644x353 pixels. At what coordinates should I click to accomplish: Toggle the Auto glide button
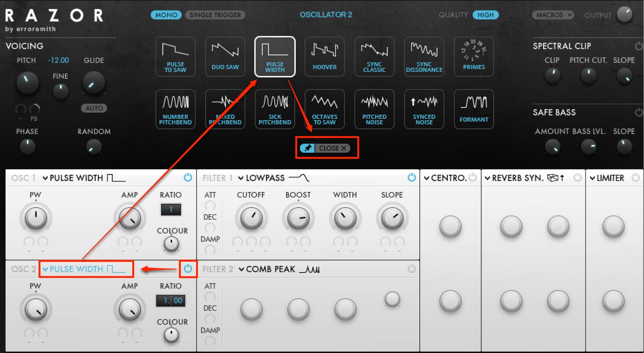point(94,108)
